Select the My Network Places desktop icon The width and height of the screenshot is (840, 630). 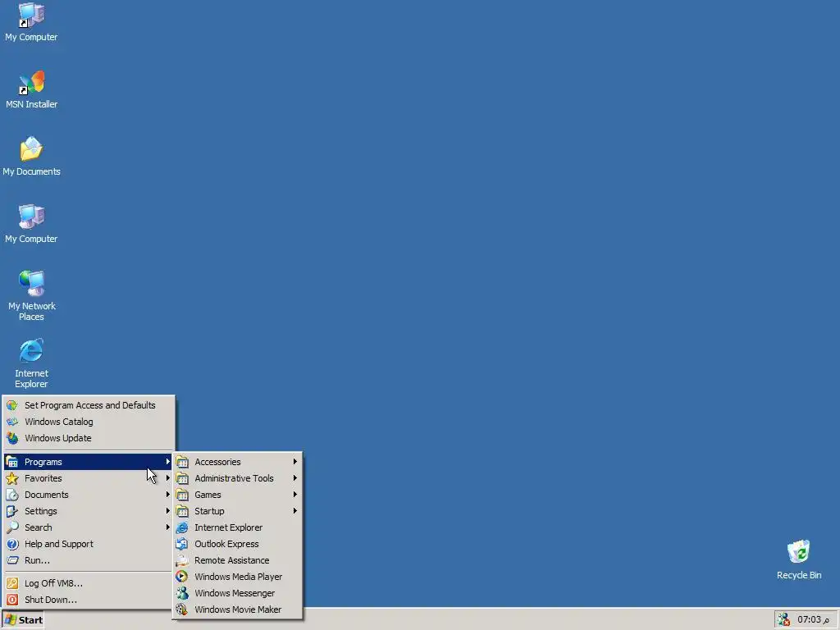pyautogui.click(x=32, y=295)
